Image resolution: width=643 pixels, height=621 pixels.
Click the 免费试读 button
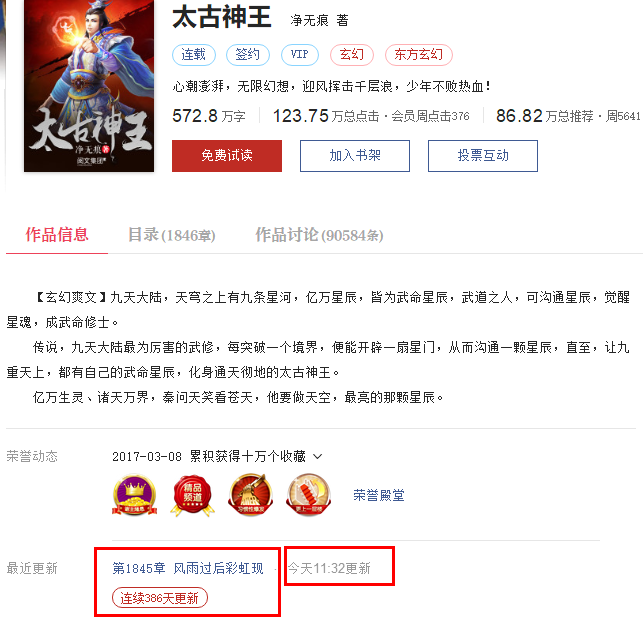(x=227, y=156)
